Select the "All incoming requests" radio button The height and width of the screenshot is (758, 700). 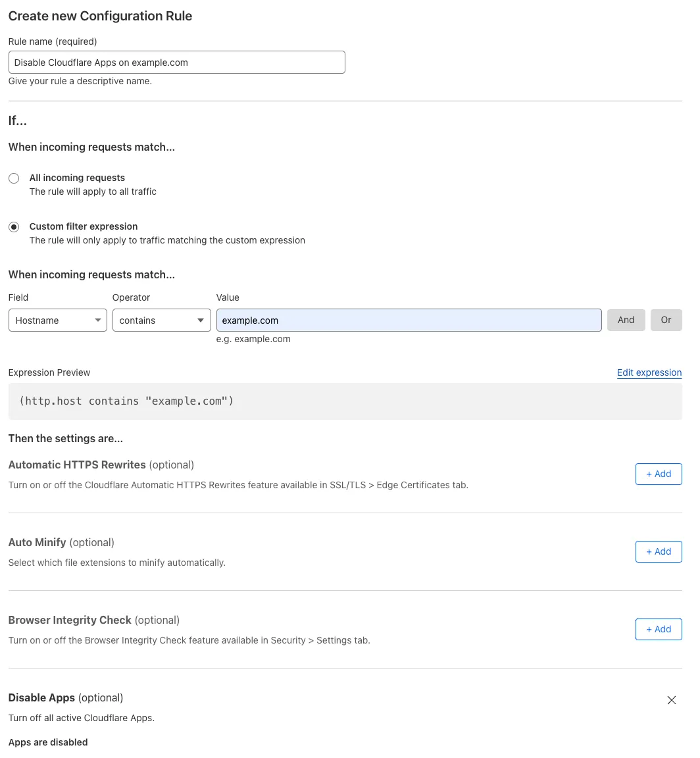coord(14,178)
